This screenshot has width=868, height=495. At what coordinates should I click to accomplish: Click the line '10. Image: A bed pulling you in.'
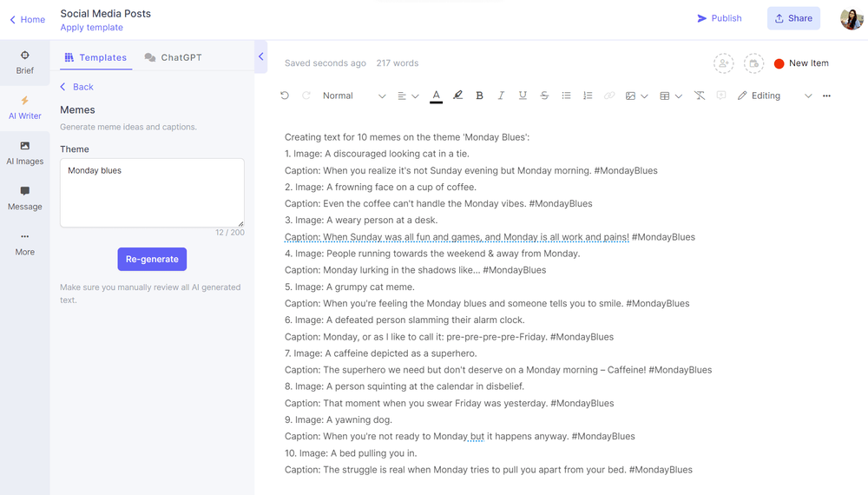tap(351, 453)
